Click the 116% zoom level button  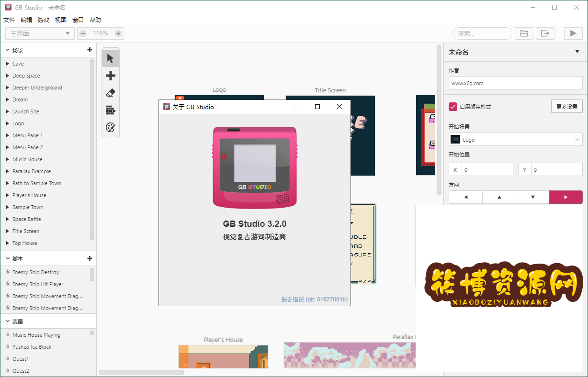[101, 33]
